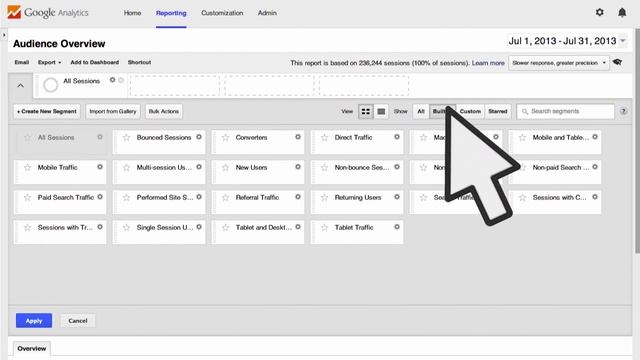The height and width of the screenshot is (360, 640).
Task: Open gear options for Mobile Traffic
Action: (x=100, y=167)
